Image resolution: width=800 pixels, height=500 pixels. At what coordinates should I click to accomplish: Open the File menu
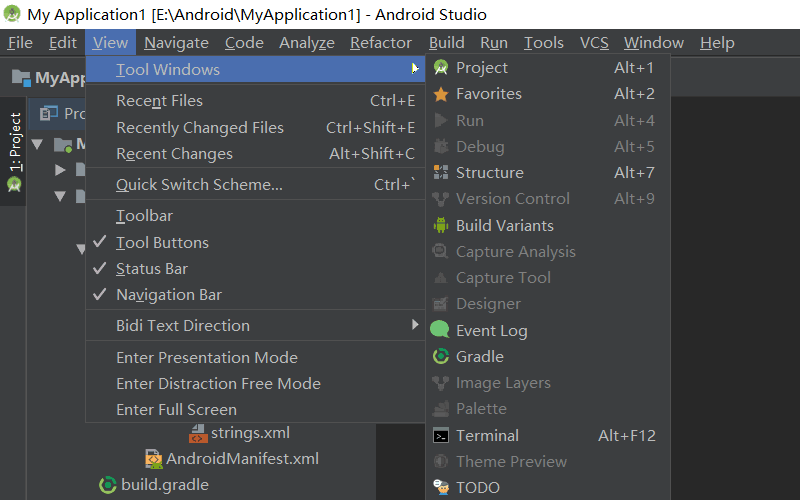pyautogui.click(x=20, y=42)
